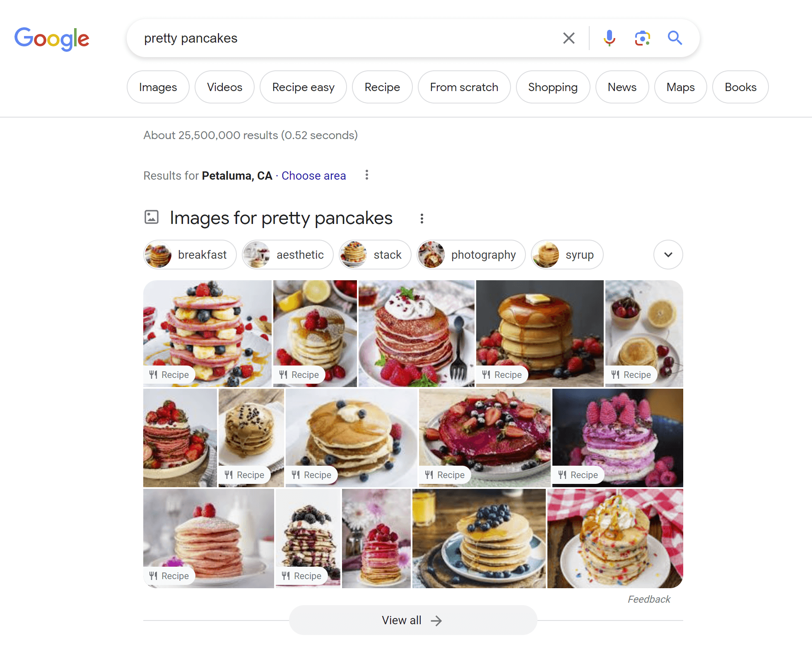
Task: Switch to the Images search tab
Action: 158,87
